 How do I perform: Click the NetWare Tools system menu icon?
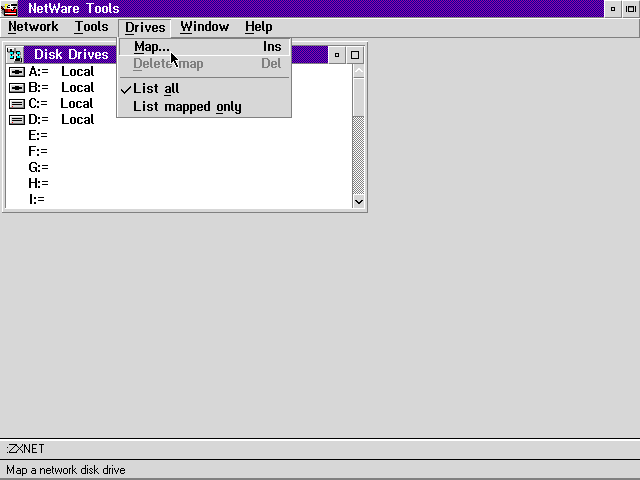click(x=10, y=9)
